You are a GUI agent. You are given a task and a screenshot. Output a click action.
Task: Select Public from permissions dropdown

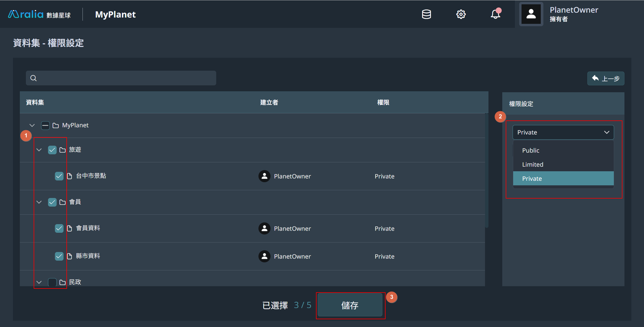coord(530,150)
